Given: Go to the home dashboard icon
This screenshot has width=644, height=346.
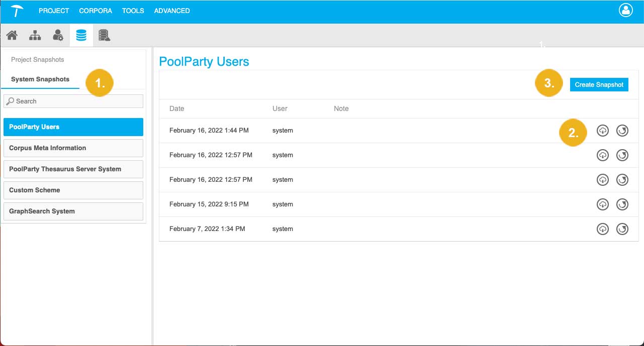Looking at the screenshot, I should coord(12,36).
